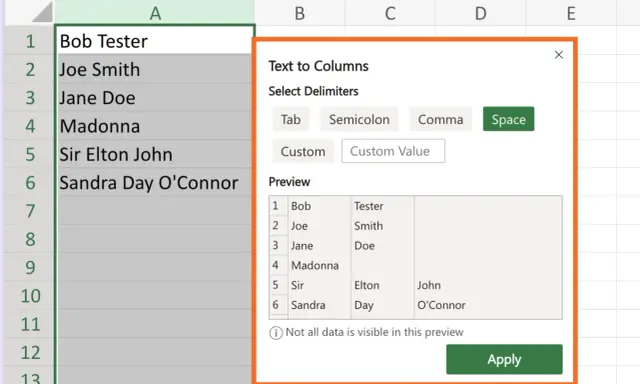Click Sir in the preview table
The width and height of the screenshot is (640, 384).
coord(297,285)
